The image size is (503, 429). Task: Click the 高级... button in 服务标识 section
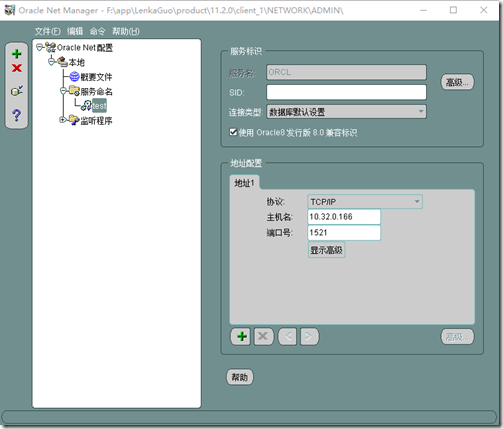click(457, 82)
